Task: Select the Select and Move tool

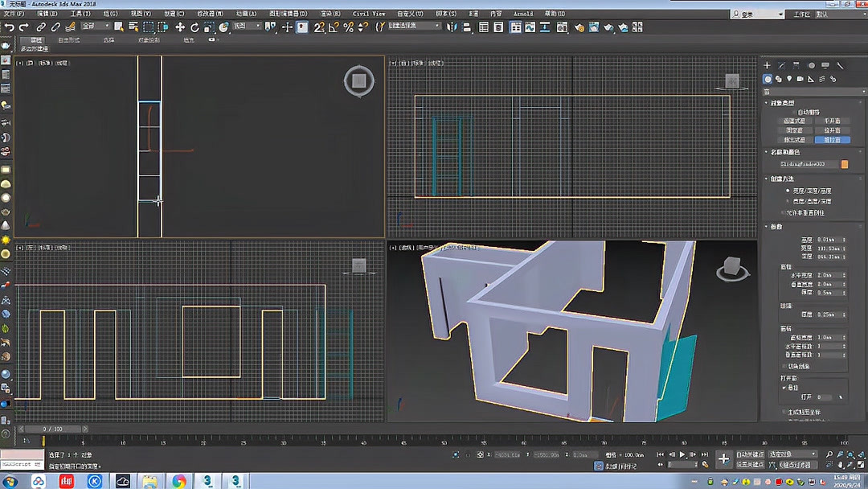Action: (x=179, y=27)
